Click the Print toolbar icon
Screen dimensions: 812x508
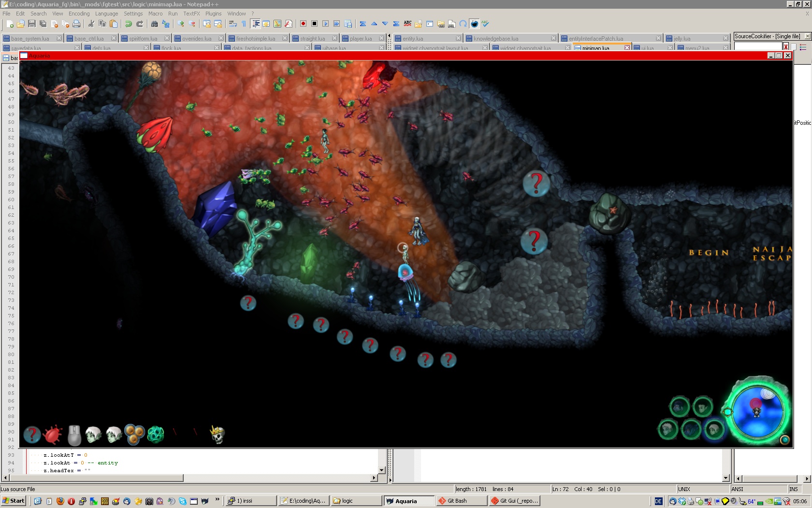point(76,24)
